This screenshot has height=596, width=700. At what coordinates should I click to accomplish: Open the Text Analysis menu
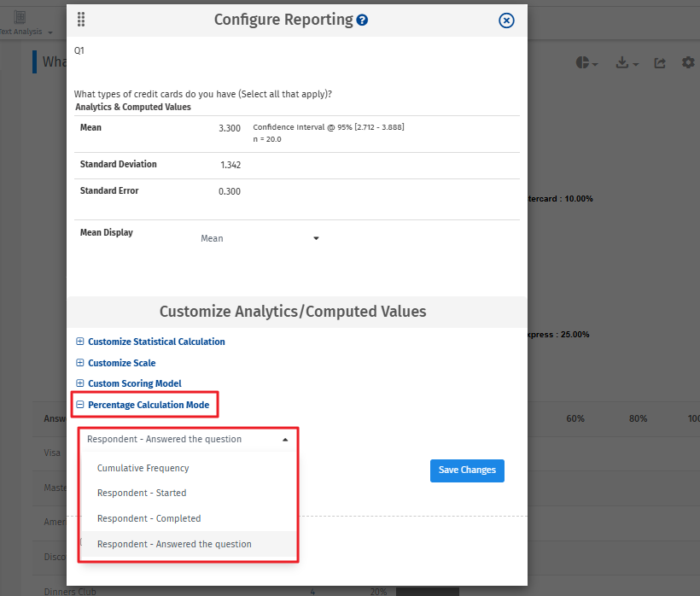click(x=20, y=30)
